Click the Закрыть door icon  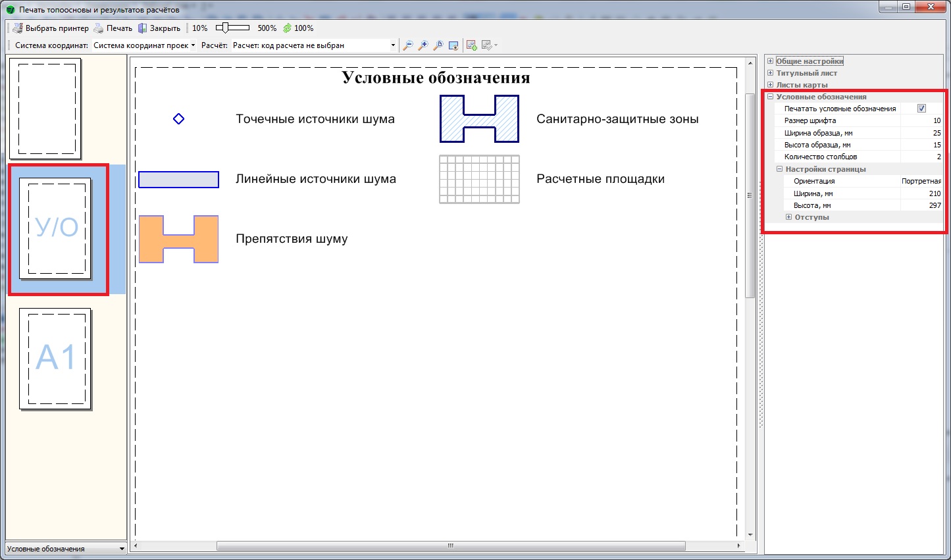tap(142, 28)
